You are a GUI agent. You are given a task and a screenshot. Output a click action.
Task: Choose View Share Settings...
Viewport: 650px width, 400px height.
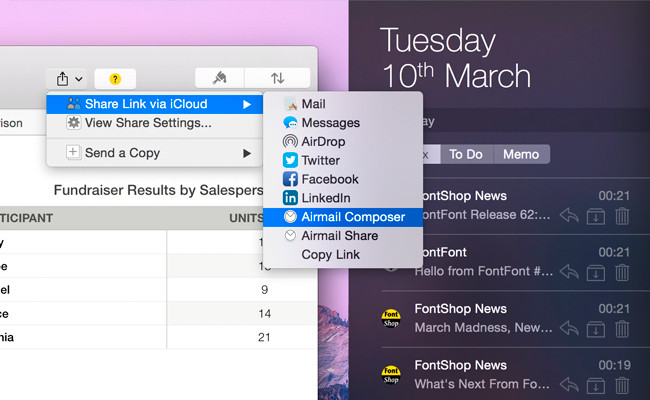point(155,123)
